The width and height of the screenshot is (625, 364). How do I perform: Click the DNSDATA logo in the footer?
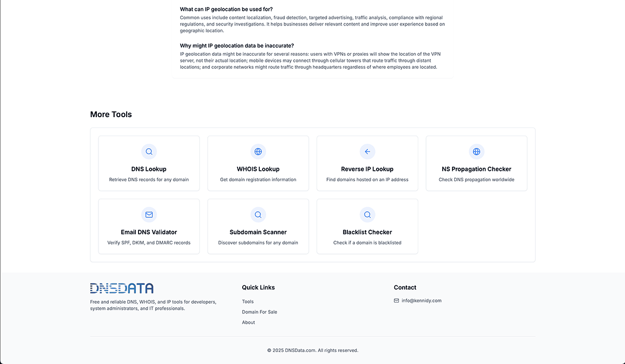click(x=122, y=288)
